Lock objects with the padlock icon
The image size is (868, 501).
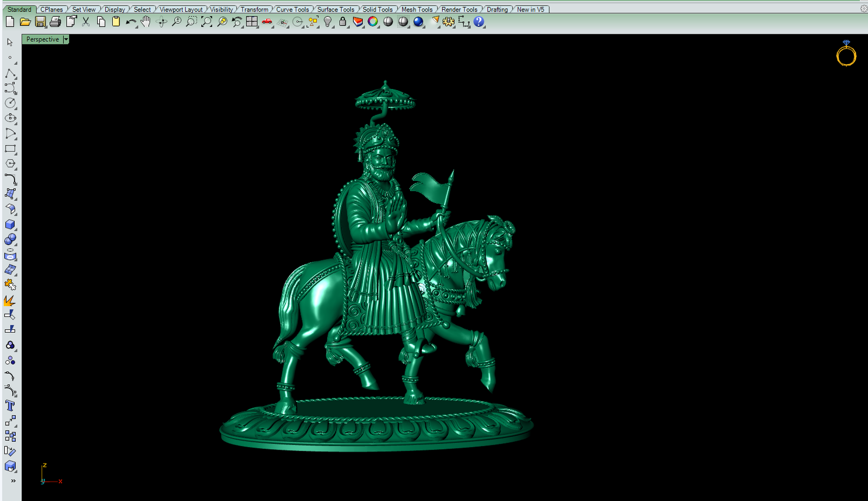tap(343, 22)
